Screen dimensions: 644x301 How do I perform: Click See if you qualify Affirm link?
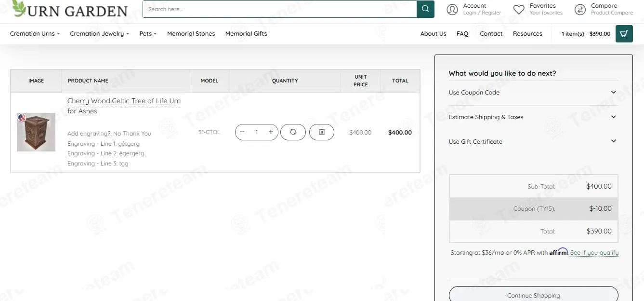594,253
